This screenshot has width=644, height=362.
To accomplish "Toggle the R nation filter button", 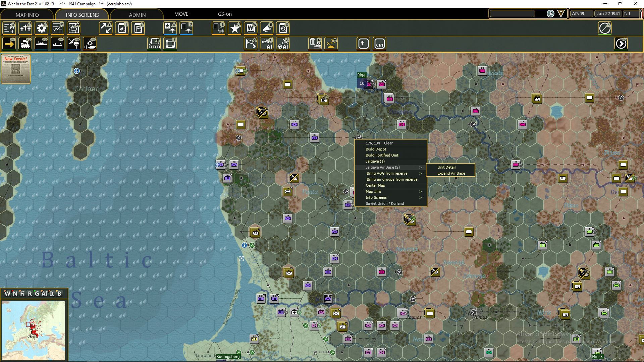I will point(30,294).
